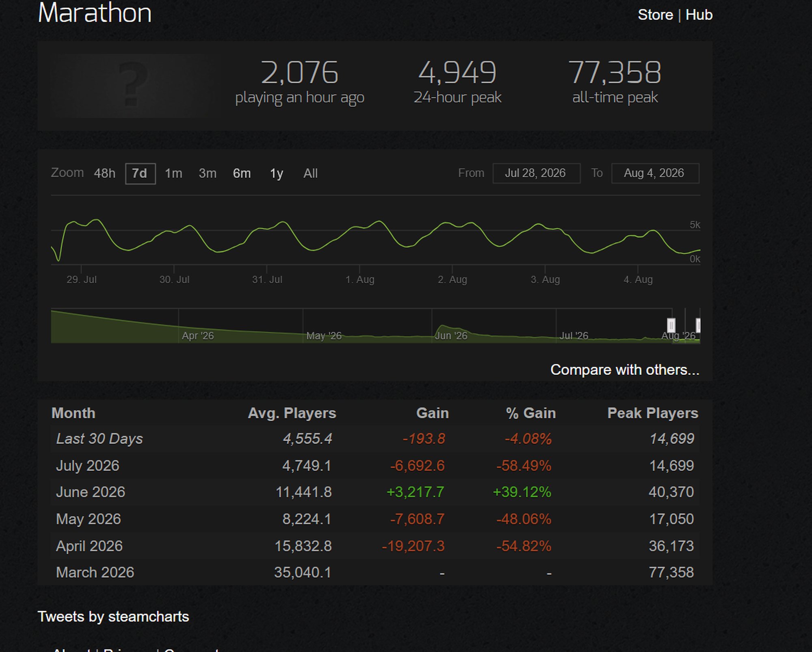Click the 4. Aug axis label

coord(638,279)
